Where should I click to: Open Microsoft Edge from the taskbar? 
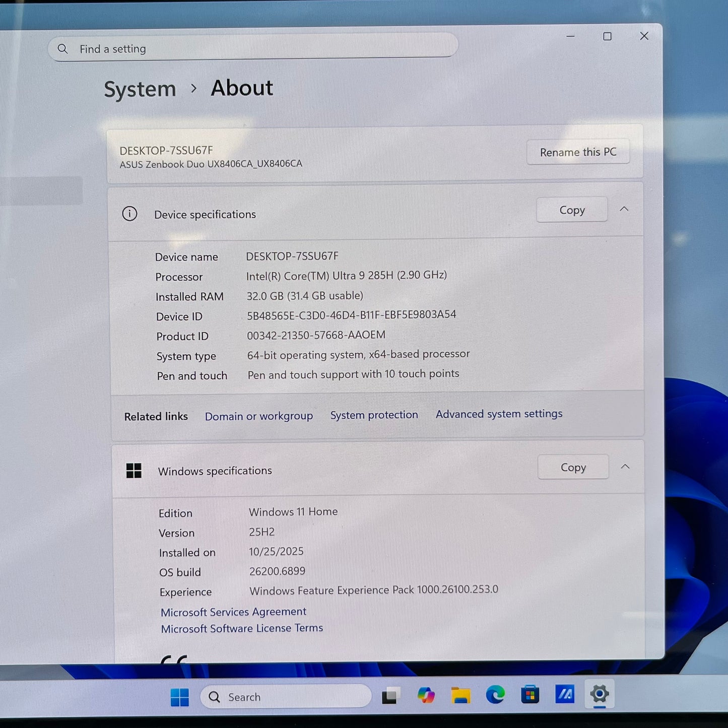tap(496, 695)
